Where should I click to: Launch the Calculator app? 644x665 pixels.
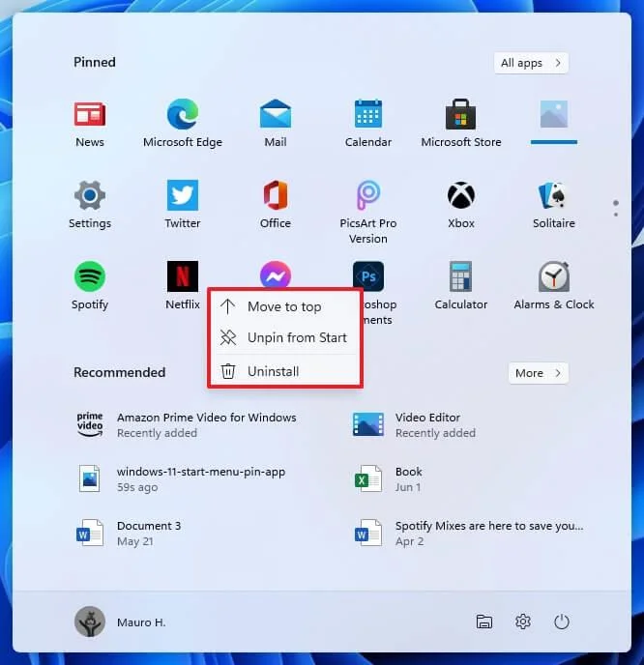tap(460, 285)
